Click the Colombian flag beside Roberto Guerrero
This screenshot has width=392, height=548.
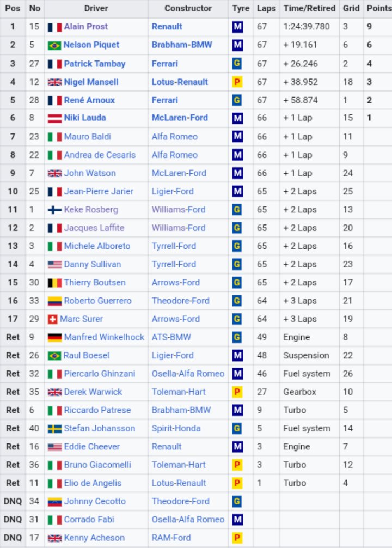click(x=54, y=301)
